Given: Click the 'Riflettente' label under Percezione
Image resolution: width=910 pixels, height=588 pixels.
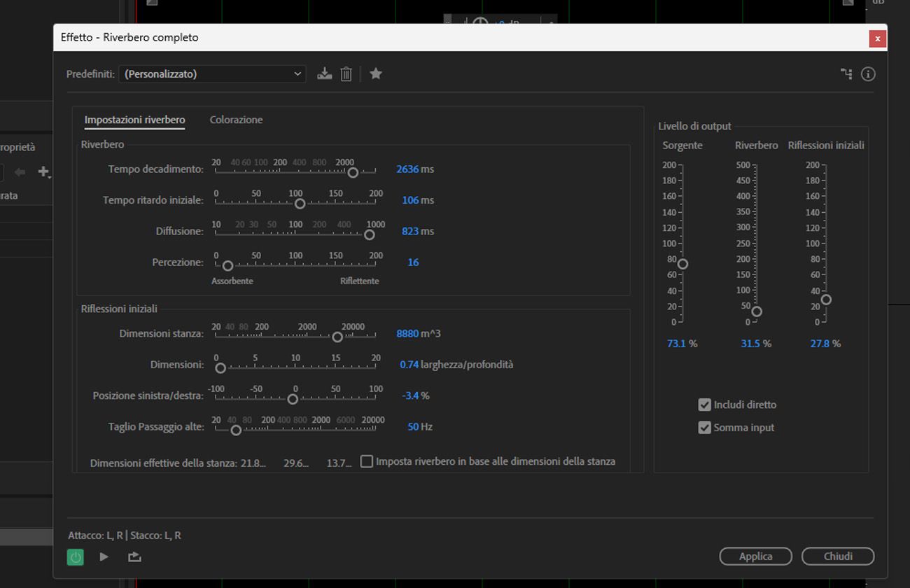Looking at the screenshot, I should pyautogui.click(x=360, y=281).
